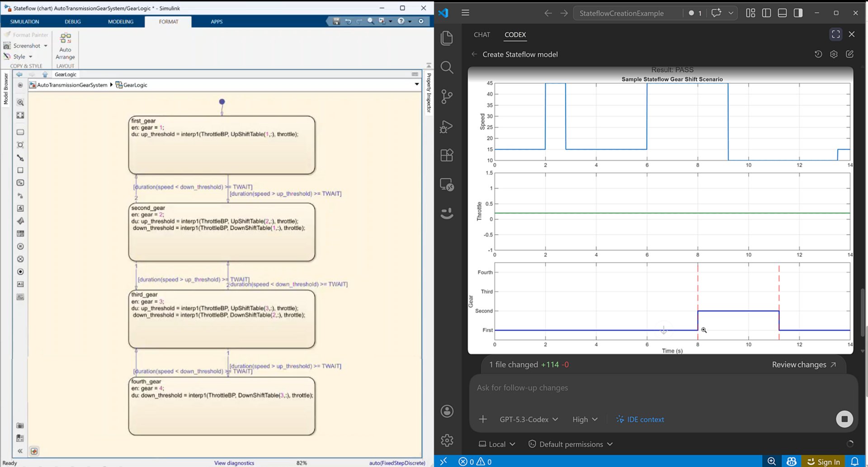Viewport: 868px width, 467px height.
Task: Maximize the Codex panel
Action: pos(836,34)
